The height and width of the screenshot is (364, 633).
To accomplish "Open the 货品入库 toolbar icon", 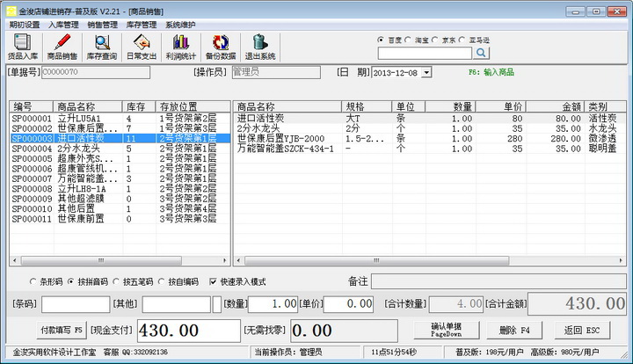I will pyautogui.click(x=23, y=47).
